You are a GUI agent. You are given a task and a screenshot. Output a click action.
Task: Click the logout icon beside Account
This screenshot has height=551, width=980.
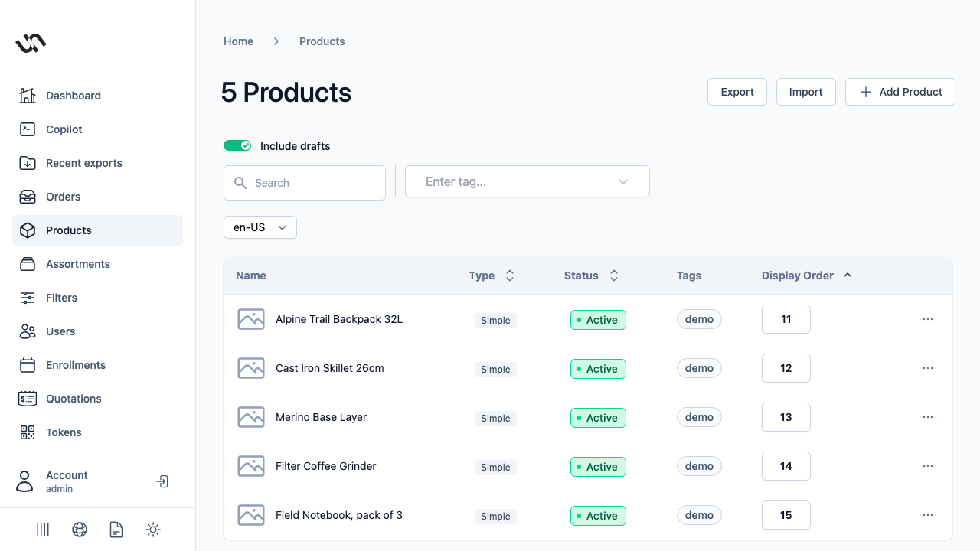coord(162,481)
